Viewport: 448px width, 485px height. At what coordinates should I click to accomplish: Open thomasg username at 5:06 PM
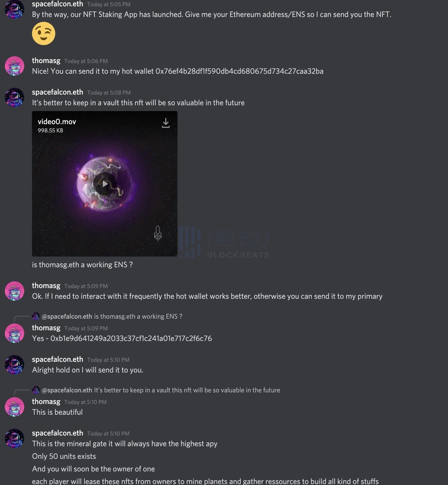click(46, 61)
